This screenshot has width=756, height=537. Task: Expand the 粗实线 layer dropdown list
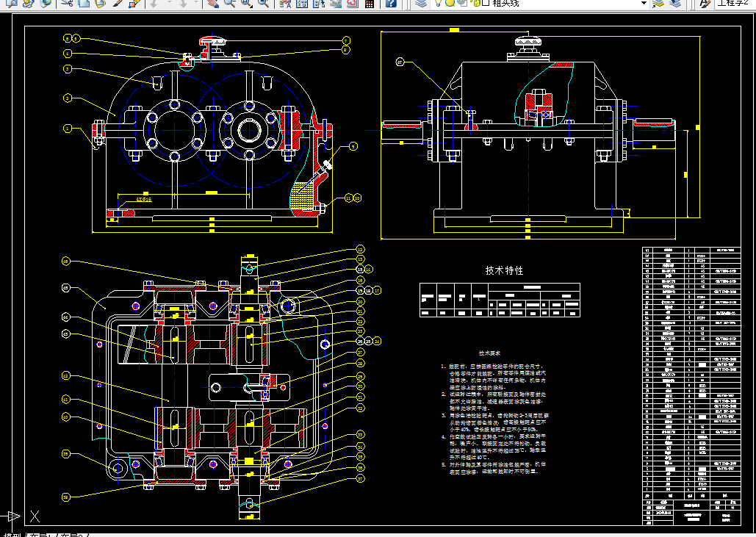click(644, 4)
